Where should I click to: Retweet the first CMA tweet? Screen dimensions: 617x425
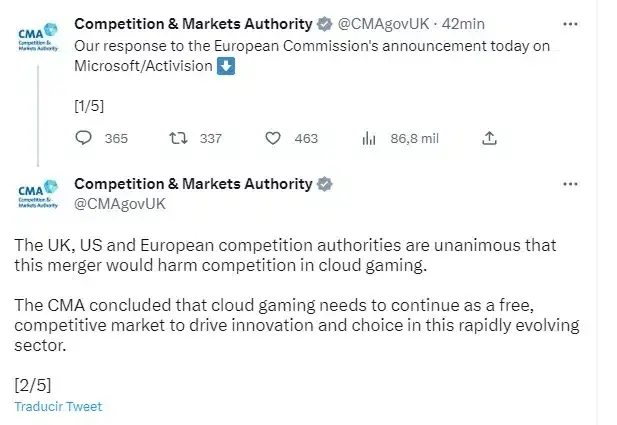pos(178,138)
